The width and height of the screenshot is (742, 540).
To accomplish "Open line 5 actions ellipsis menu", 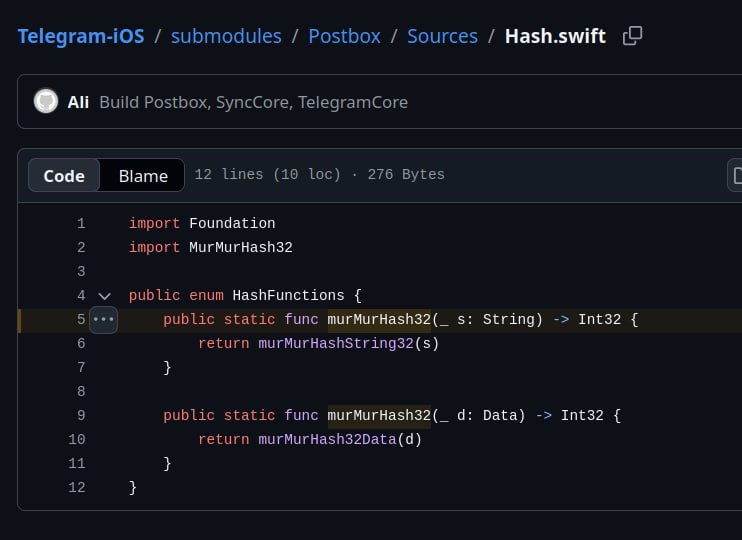I will (x=104, y=319).
